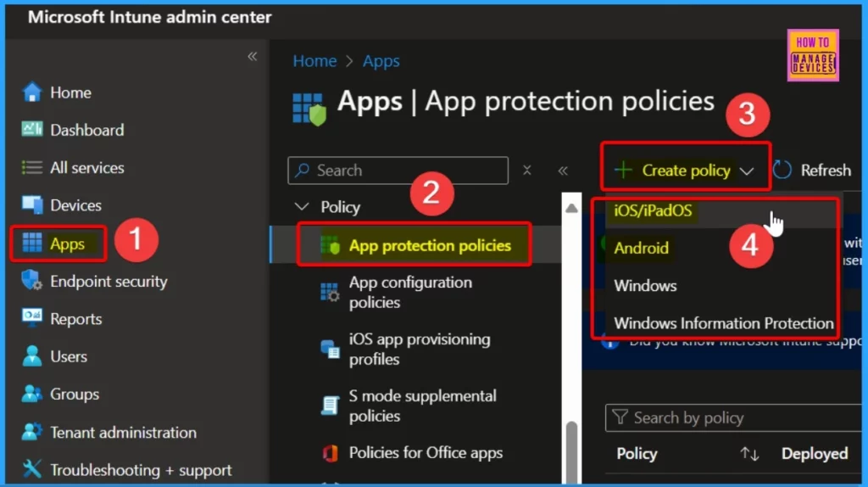Click the All services list icon
This screenshot has width=868, height=487.
click(31, 167)
